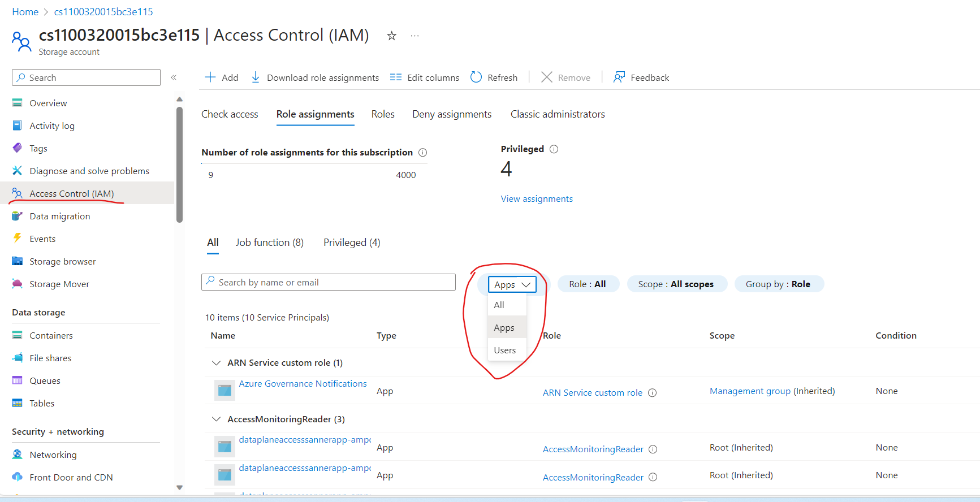Screen dimensions: 980x502
Task: Open the Apps type dropdown
Action: point(512,284)
